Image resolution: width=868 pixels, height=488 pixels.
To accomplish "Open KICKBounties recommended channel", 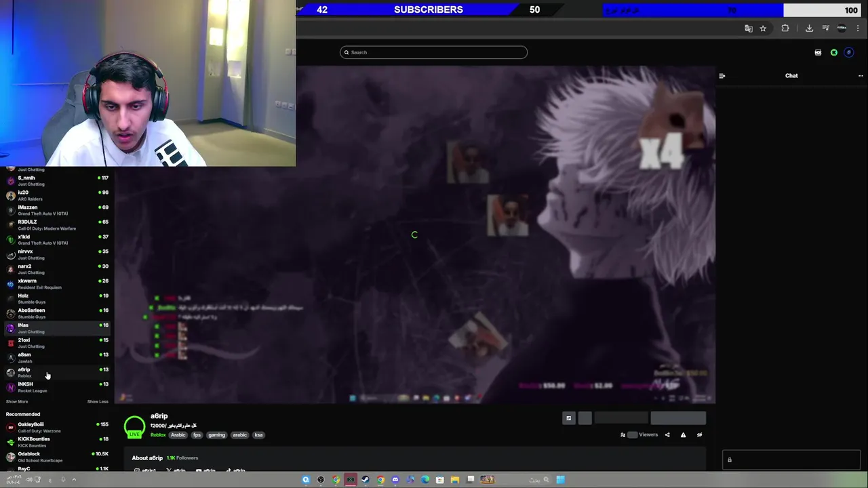I will 57,442.
